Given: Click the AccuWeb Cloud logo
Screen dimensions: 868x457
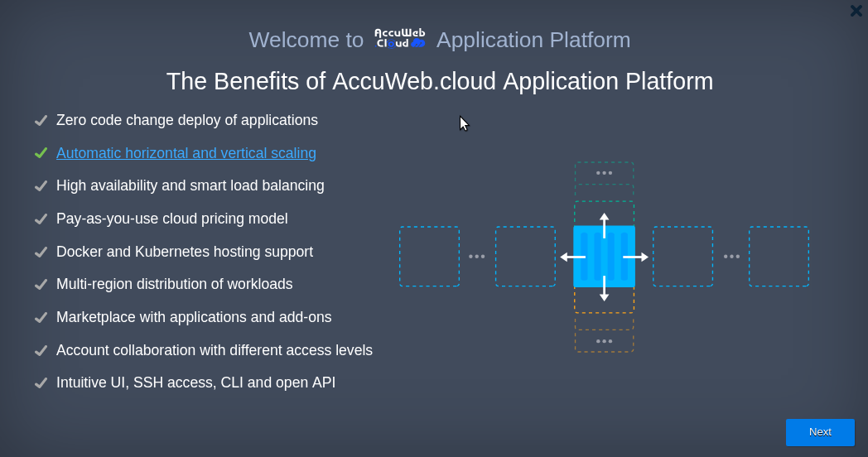Looking at the screenshot, I should (400, 39).
